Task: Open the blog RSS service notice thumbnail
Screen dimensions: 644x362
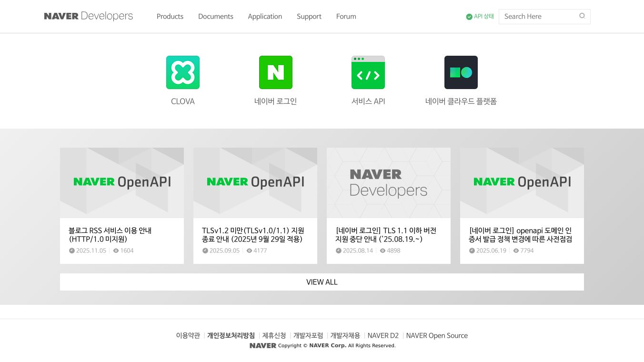Action: [x=122, y=183]
